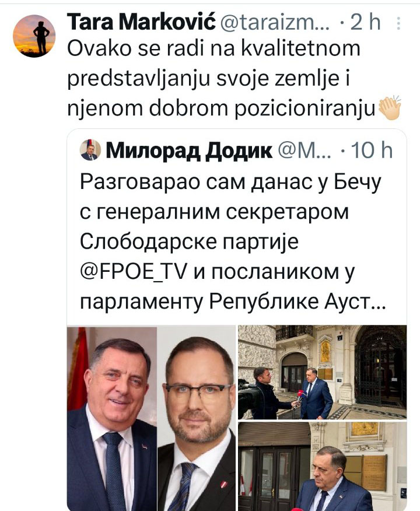Click the quoted handle @М...
The image size is (420, 511).
pyautogui.click(x=304, y=150)
